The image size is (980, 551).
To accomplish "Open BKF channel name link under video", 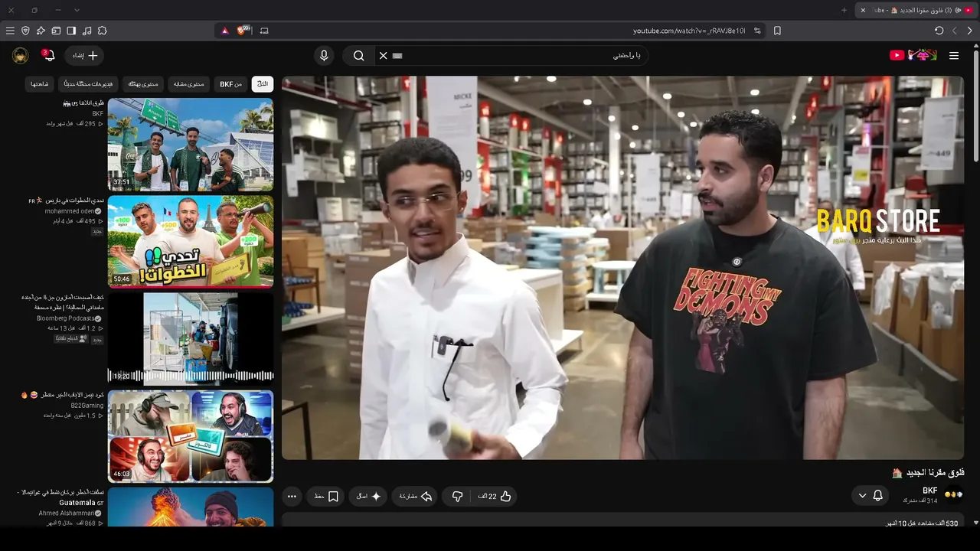I will tap(929, 491).
